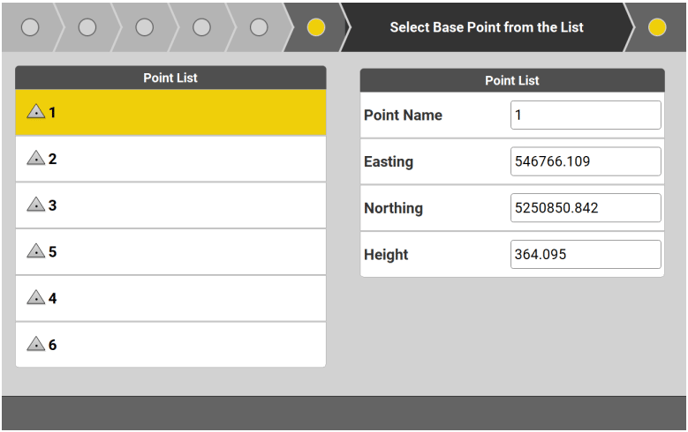Return to the fifth wizard step
The width and height of the screenshot is (688, 432).
click(258, 28)
